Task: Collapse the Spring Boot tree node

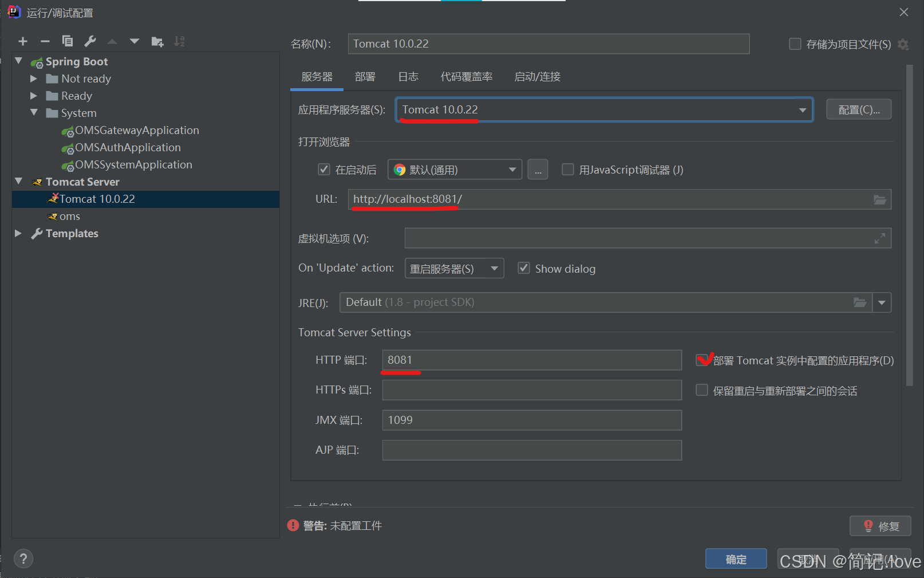Action: [19, 61]
